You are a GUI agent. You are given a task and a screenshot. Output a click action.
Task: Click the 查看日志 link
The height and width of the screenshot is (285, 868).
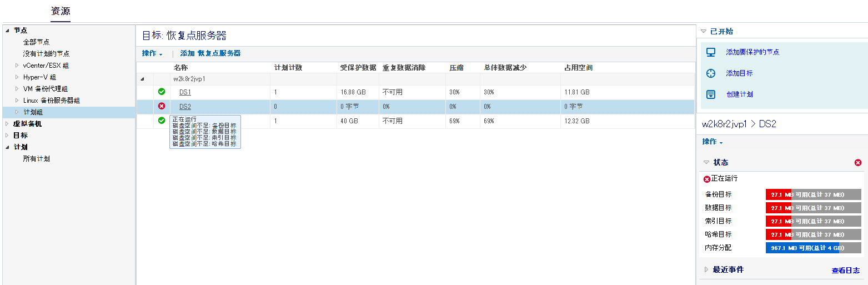click(x=845, y=271)
